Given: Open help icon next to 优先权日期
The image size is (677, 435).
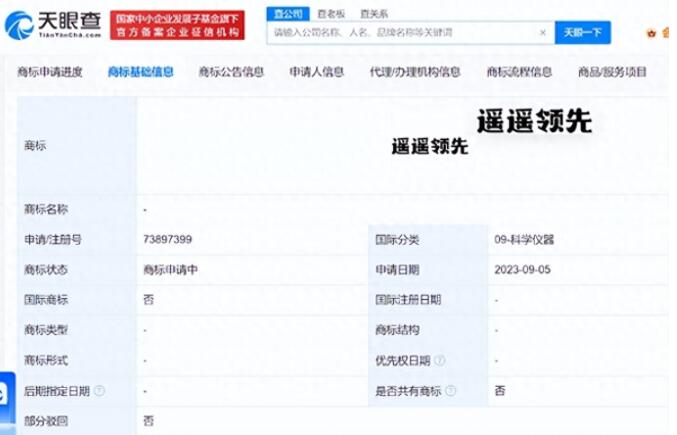Looking at the screenshot, I should pyautogui.click(x=440, y=360).
